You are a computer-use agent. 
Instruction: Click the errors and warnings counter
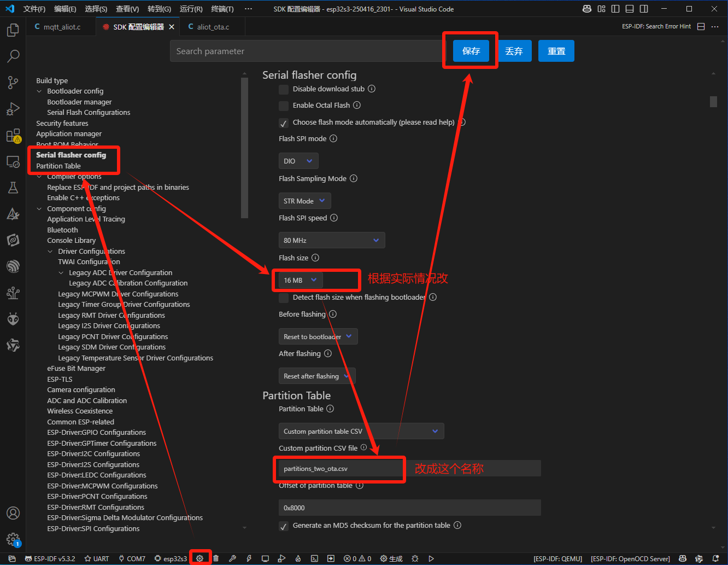[x=357, y=558]
